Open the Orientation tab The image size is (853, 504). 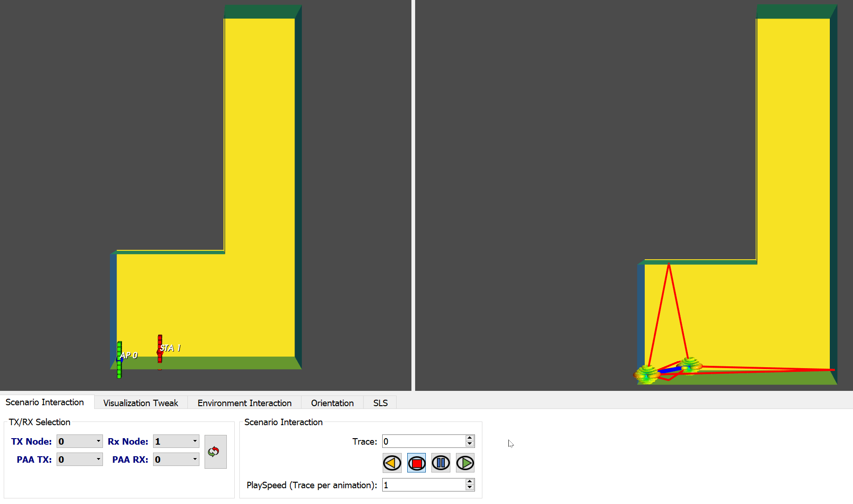[332, 403]
